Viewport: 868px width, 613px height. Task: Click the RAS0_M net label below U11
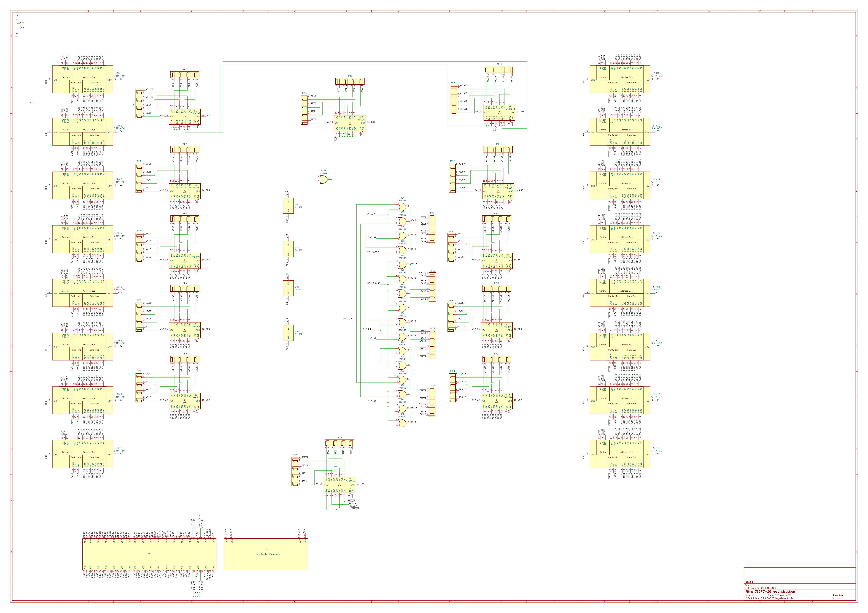[x=355, y=509]
